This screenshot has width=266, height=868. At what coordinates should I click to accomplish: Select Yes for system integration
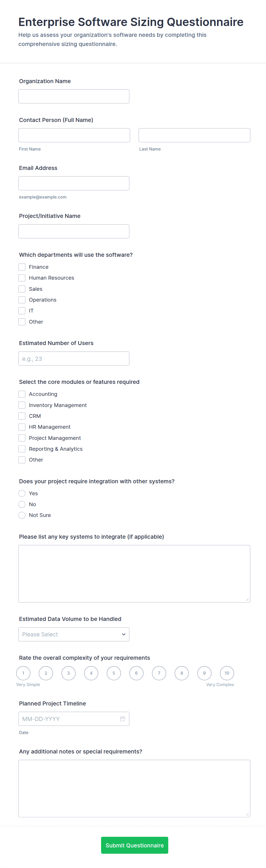(22, 493)
